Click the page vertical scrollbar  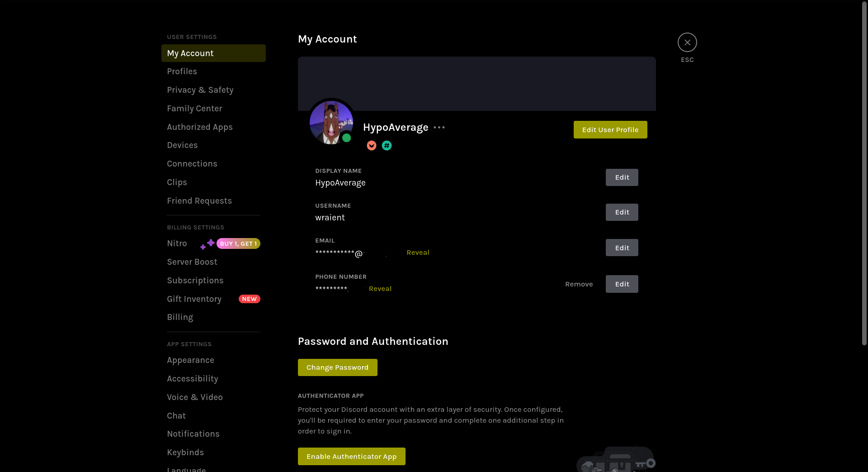[x=864, y=174]
